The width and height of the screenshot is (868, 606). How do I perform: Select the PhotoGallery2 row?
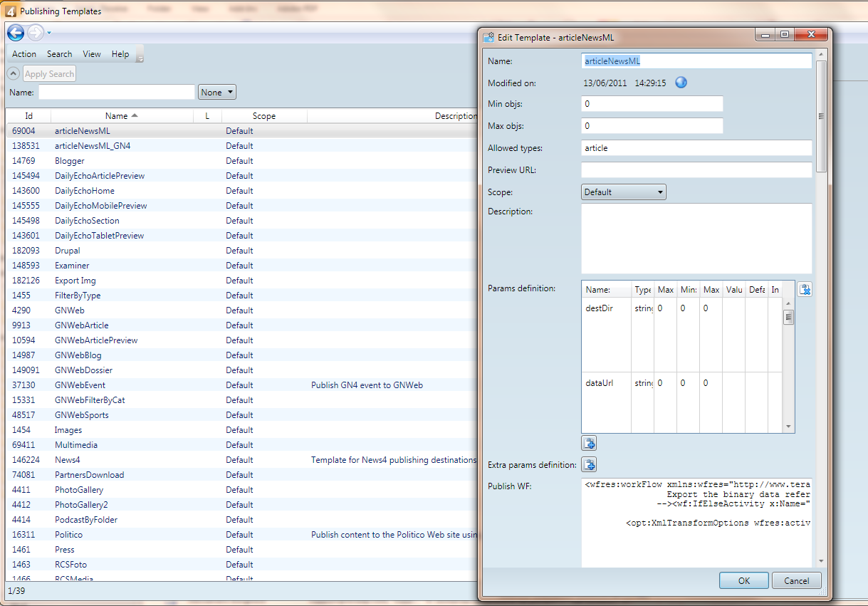(242, 505)
